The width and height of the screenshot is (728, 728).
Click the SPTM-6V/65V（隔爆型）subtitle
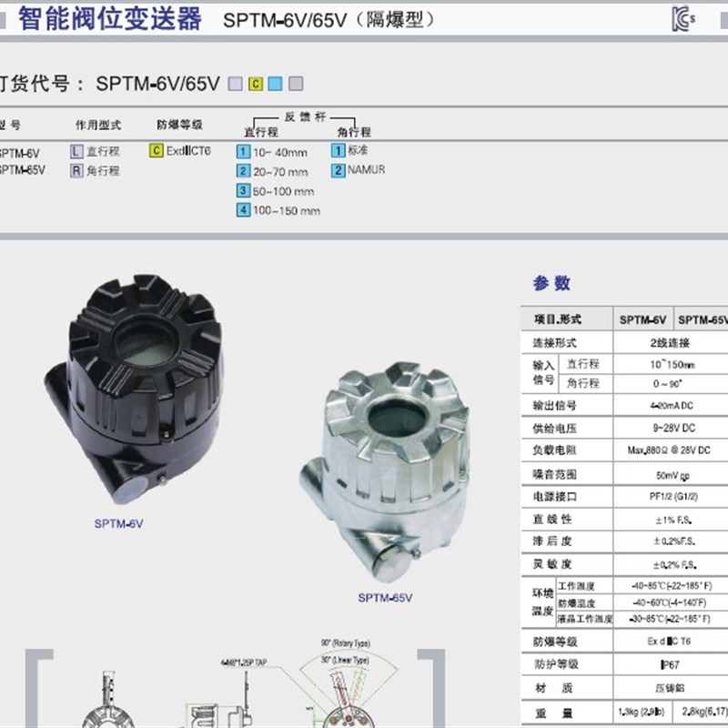(x=329, y=20)
